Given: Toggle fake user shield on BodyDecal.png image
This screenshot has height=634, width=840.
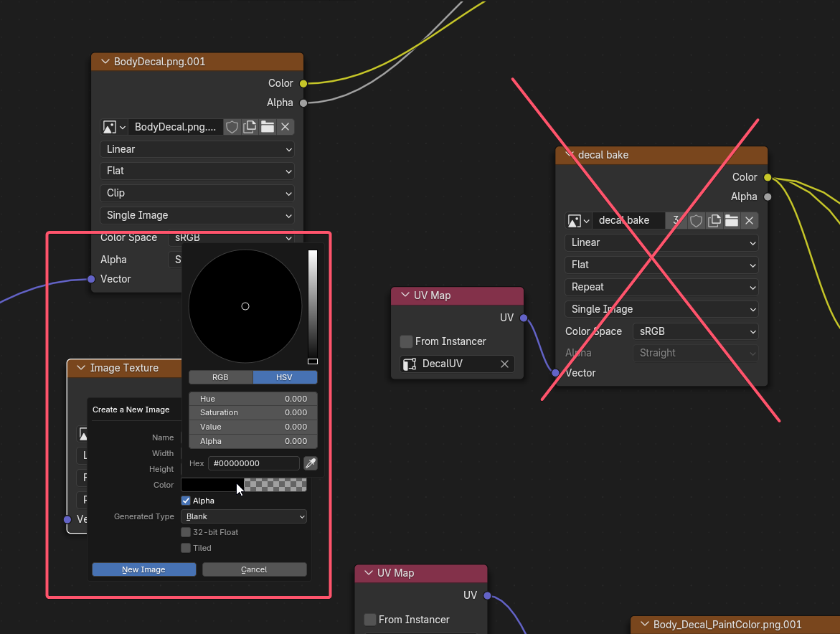Looking at the screenshot, I should tap(232, 127).
